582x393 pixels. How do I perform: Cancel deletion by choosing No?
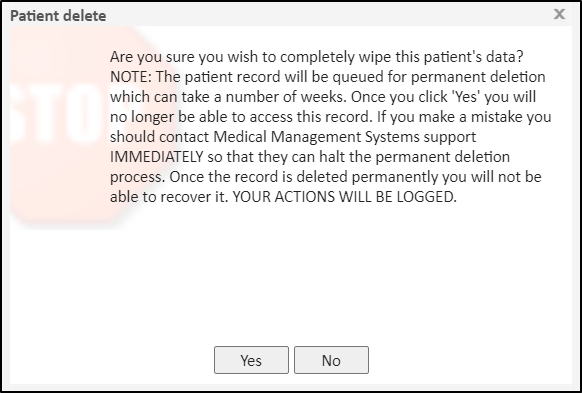coord(331,360)
